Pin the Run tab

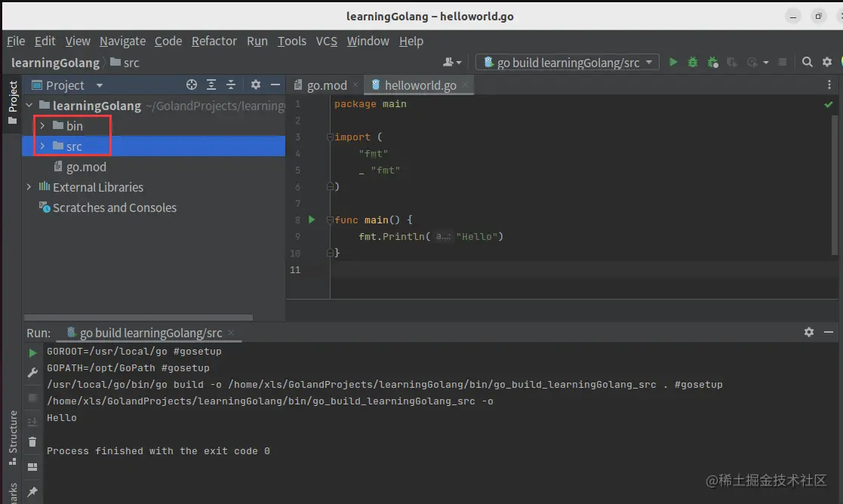point(32,491)
